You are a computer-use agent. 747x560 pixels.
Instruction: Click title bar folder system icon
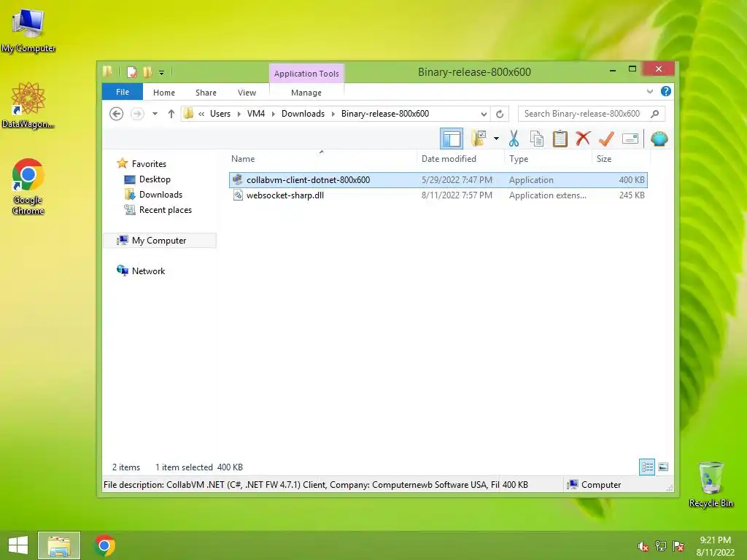[108, 72]
